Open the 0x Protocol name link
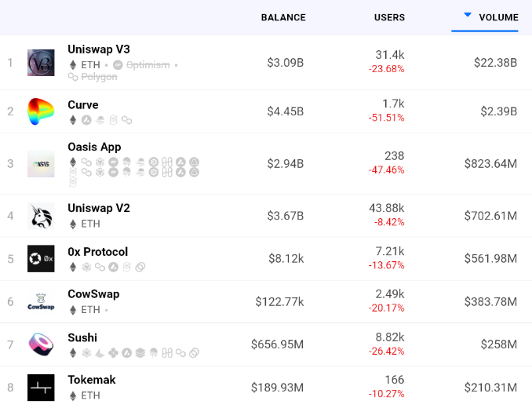The width and height of the screenshot is (532, 408). click(x=98, y=252)
